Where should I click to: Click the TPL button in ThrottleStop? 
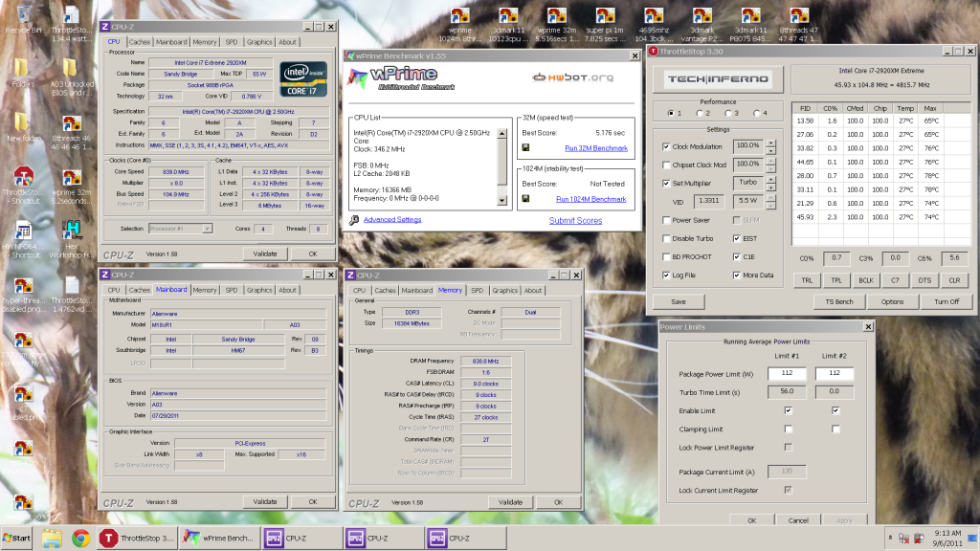pos(836,280)
